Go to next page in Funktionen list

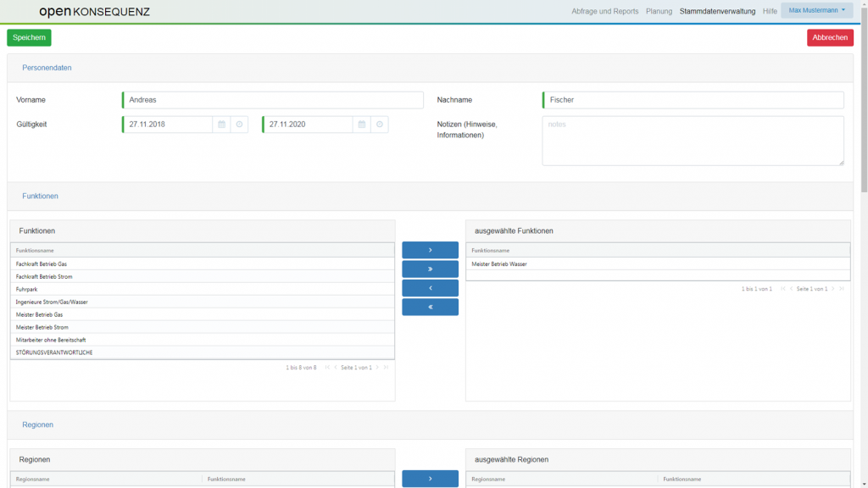pos(377,368)
